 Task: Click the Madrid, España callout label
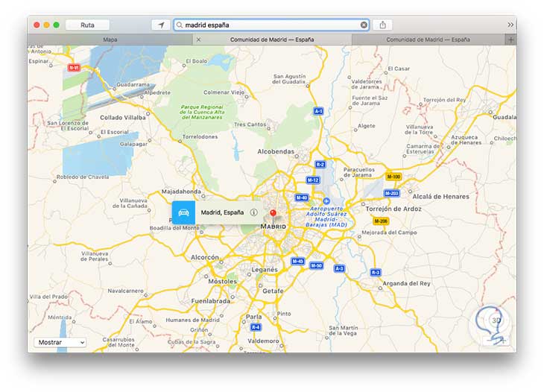point(222,212)
